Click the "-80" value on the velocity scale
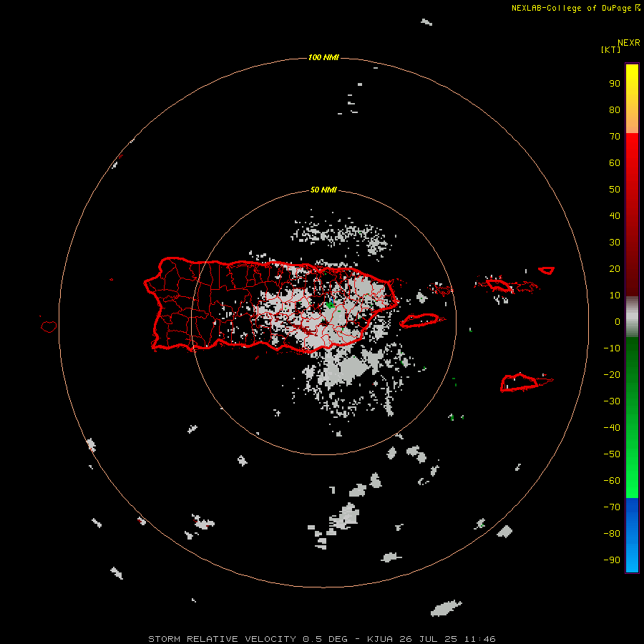The width and height of the screenshot is (644, 644). click(612, 534)
